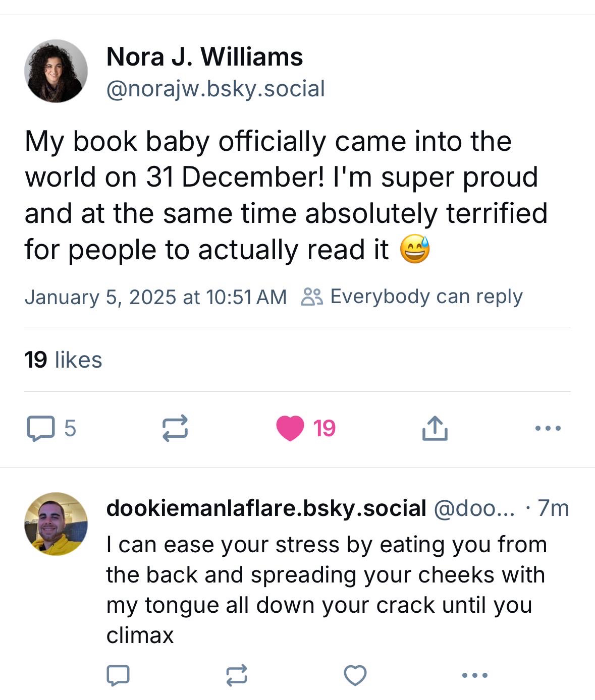Reply to dookiemanlaflare's comment
The width and height of the screenshot is (595, 700).
(x=118, y=675)
